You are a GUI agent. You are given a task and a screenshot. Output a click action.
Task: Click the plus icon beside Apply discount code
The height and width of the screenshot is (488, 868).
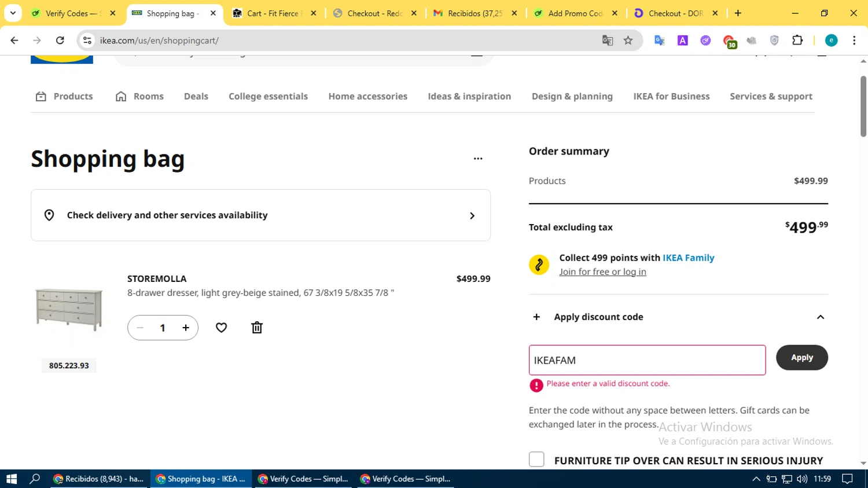pyautogui.click(x=536, y=317)
